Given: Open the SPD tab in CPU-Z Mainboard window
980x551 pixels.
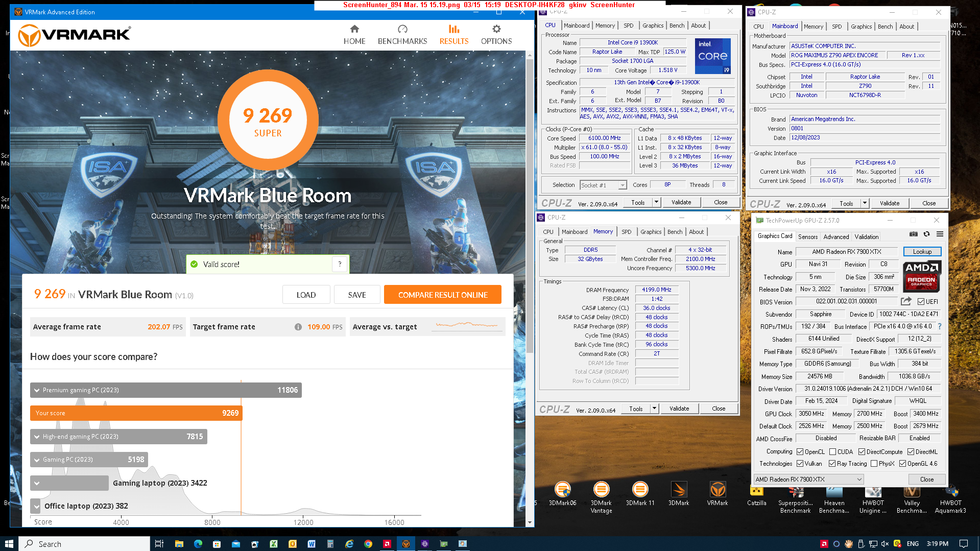Looking at the screenshot, I should (x=836, y=27).
